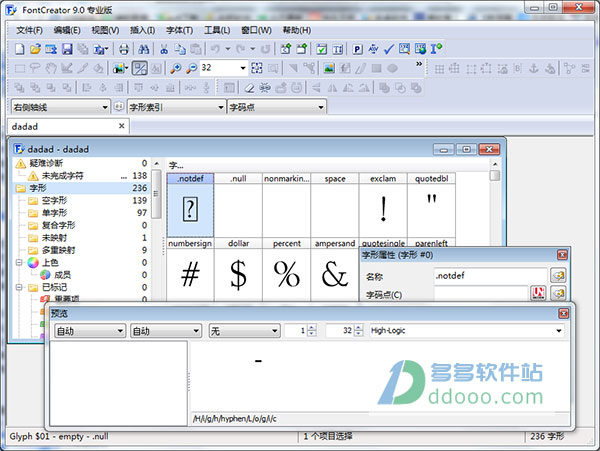Zoom in with the magnifier plus icon
Screen dimensions: 600x451
[176, 68]
